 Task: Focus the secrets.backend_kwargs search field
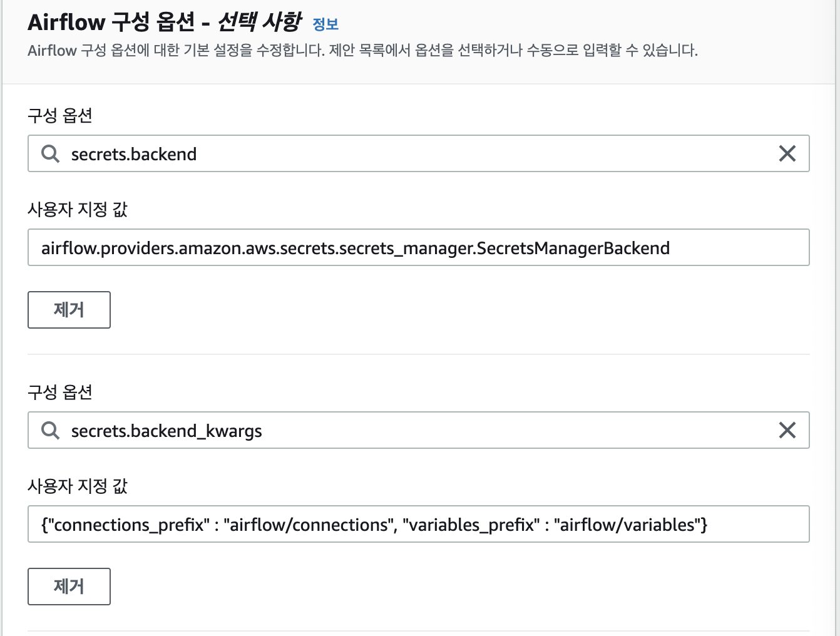pyautogui.click(x=418, y=430)
